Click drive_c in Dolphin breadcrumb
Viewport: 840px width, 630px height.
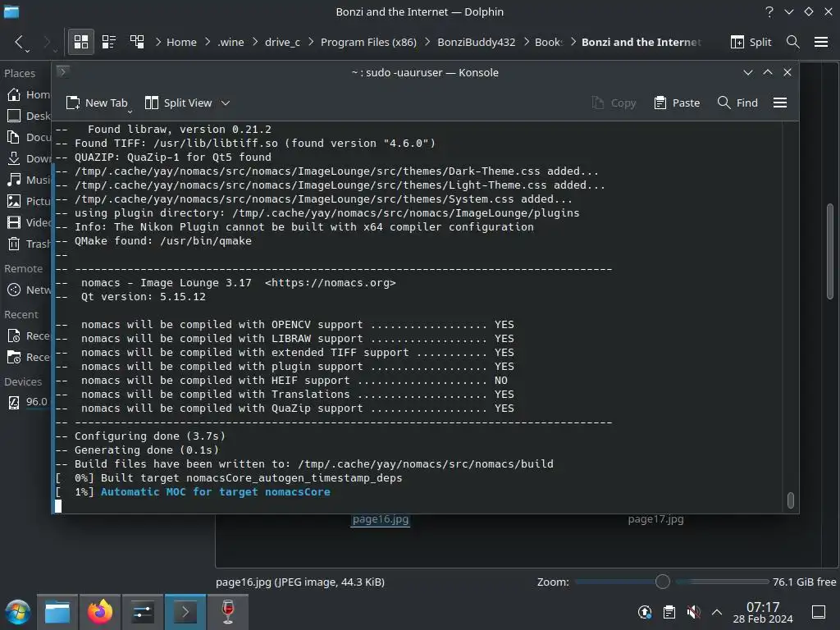[x=282, y=42]
